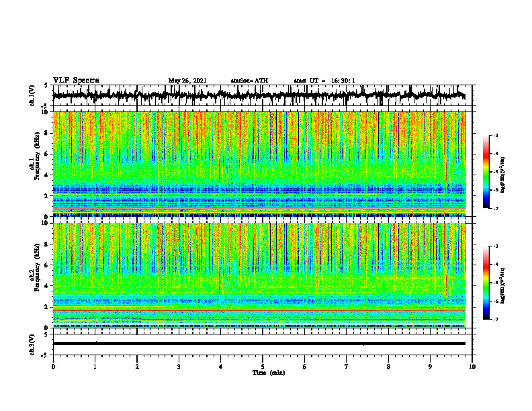Click time axis tick label "2"
Viewport: 532px width, 411px height.
click(137, 367)
